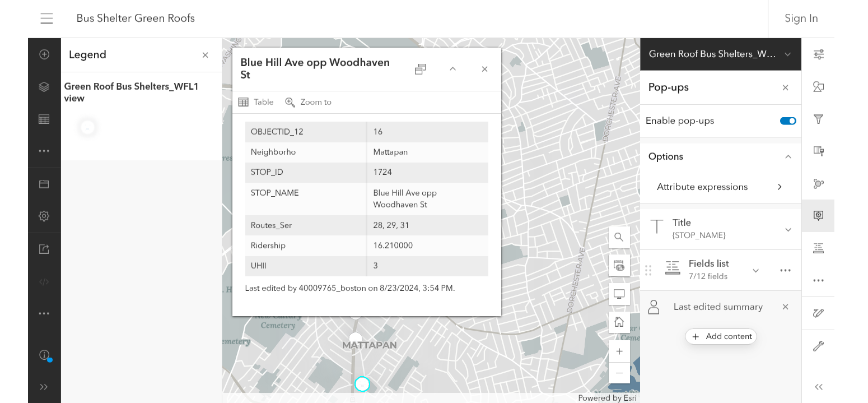This screenshot has height=403, width=868.
Task: Open the Tables panel icon
Action: [44, 119]
